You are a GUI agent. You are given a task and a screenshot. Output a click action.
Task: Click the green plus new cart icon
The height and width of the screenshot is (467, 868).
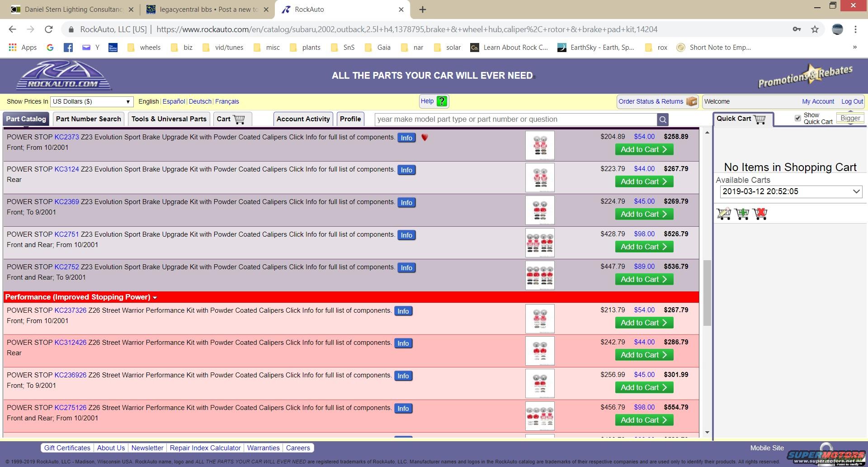tap(742, 214)
